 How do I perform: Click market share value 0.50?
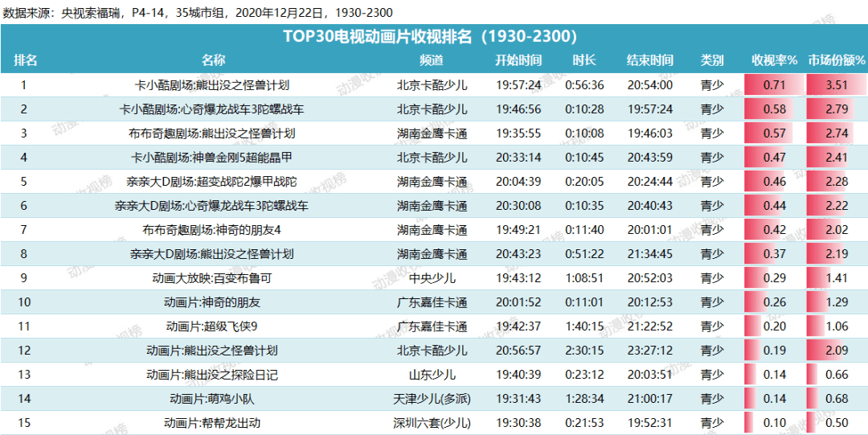[837, 424]
